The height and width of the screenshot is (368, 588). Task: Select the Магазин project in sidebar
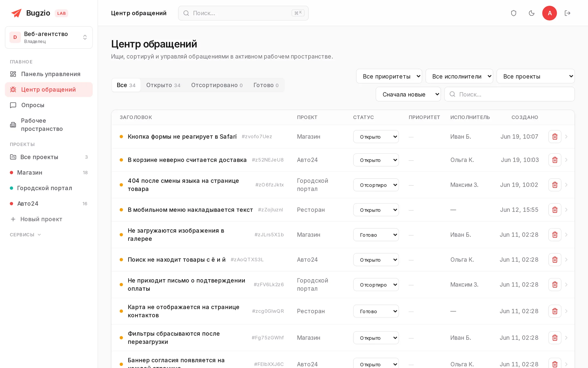(49, 173)
